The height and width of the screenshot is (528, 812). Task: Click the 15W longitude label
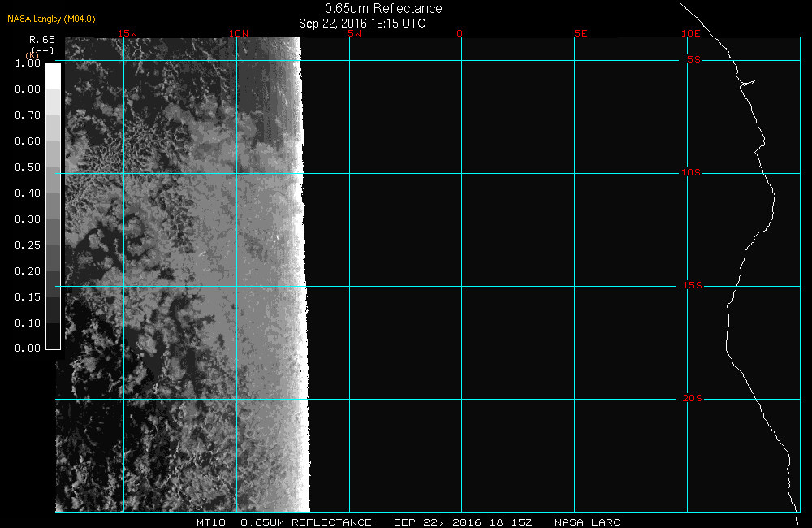pyautogui.click(x=127, y=33)
